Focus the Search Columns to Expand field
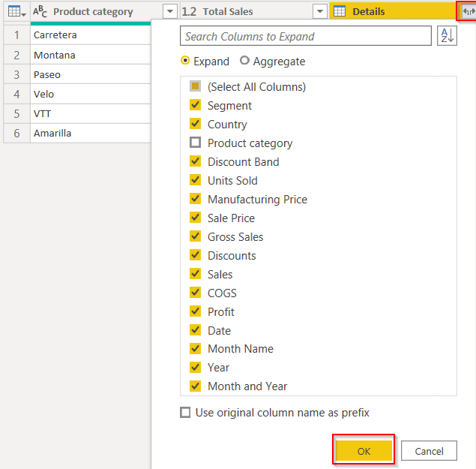The image size is (476, 469). pyautogui.click(x=306, y=36)
